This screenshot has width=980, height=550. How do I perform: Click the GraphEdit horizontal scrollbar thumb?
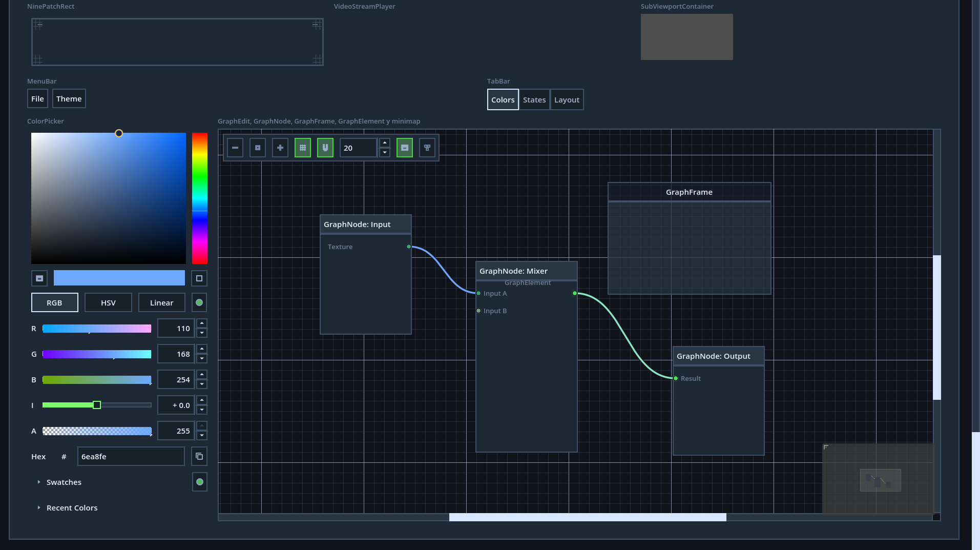pyautogui.click(x=588, y=517)
